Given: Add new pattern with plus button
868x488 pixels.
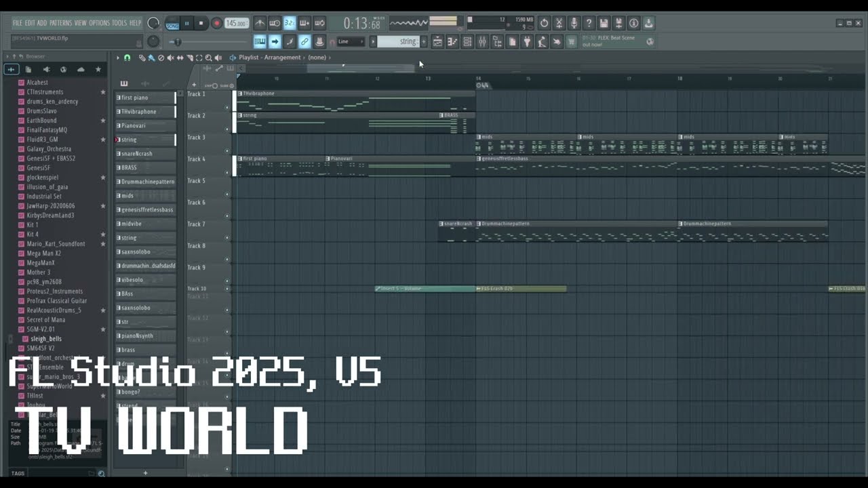Looking at the screenshot, I should tap(424, 42).
